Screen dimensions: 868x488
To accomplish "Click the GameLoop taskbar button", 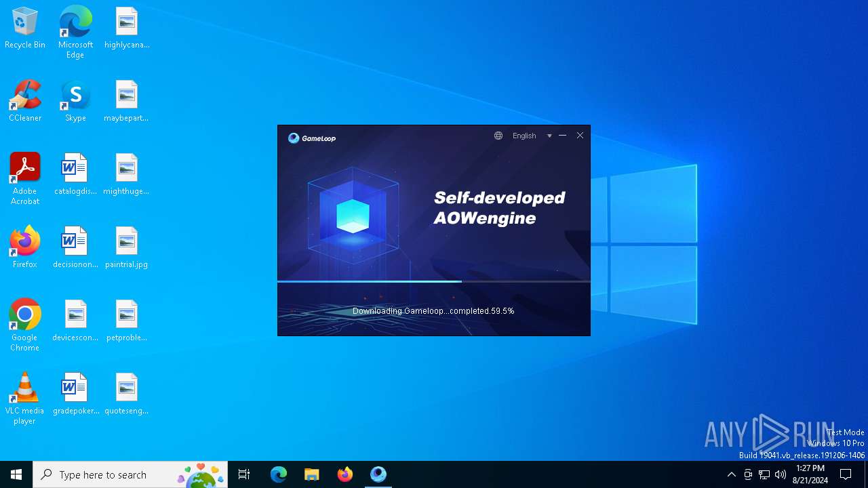I will [x=378, y=474].
